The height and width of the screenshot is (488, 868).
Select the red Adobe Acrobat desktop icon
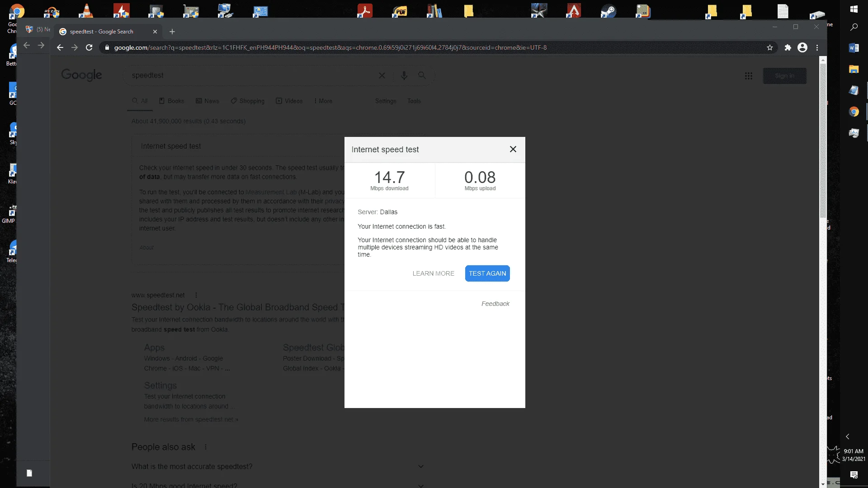coord(365,11)
